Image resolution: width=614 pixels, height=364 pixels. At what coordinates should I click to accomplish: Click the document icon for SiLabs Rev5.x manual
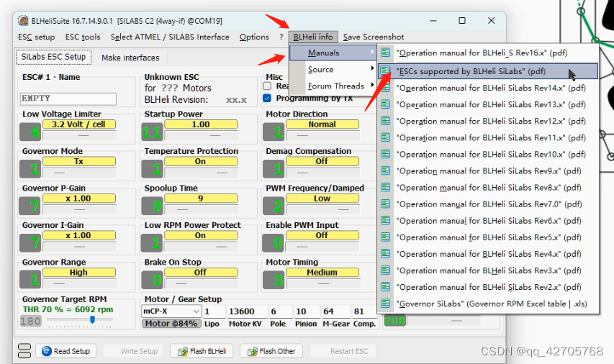coord(386,237)
